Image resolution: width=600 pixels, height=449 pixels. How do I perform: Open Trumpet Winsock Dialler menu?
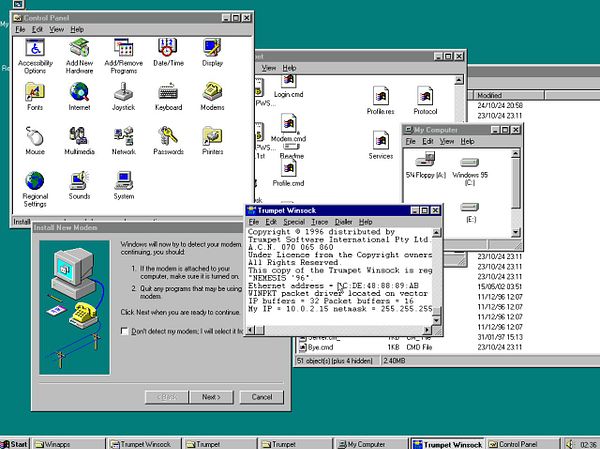click(x=343, y=222)
